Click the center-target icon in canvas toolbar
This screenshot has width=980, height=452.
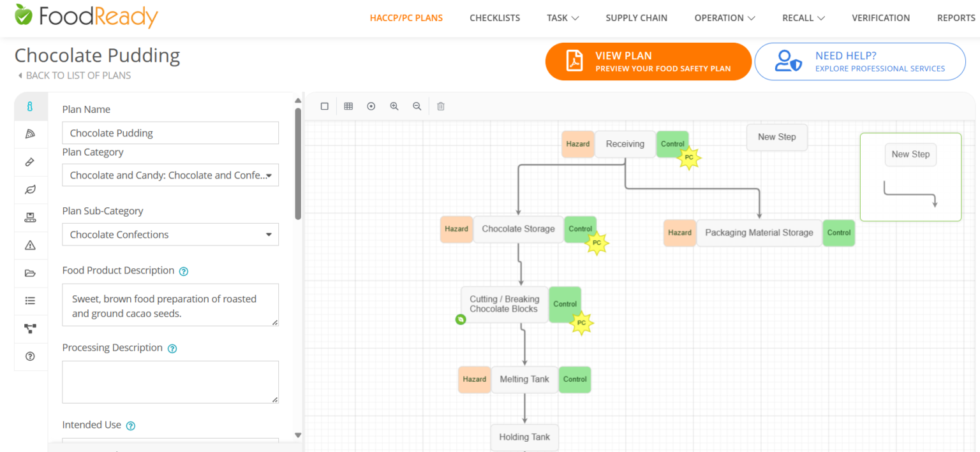click(371, 106)
